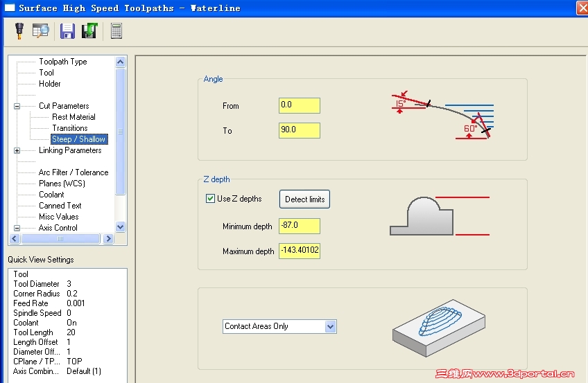Click the Diameter Off... row in Quick View
Image resolution: width=588 pixels, height=383 pixels.
click(x=42, y=352)
